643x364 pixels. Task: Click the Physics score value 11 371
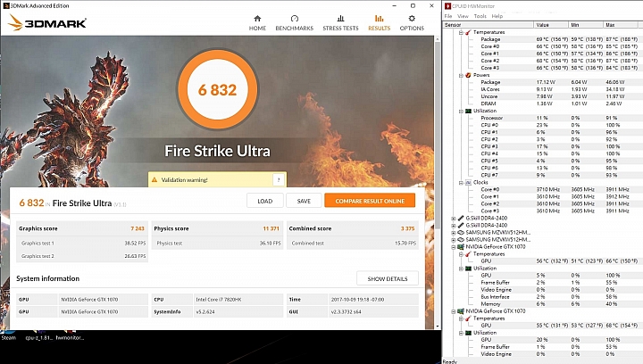point(271,228)
